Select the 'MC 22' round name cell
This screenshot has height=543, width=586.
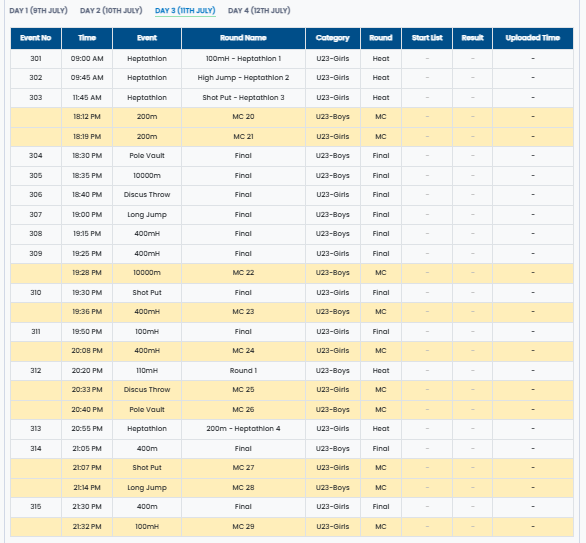pos(243,273)
